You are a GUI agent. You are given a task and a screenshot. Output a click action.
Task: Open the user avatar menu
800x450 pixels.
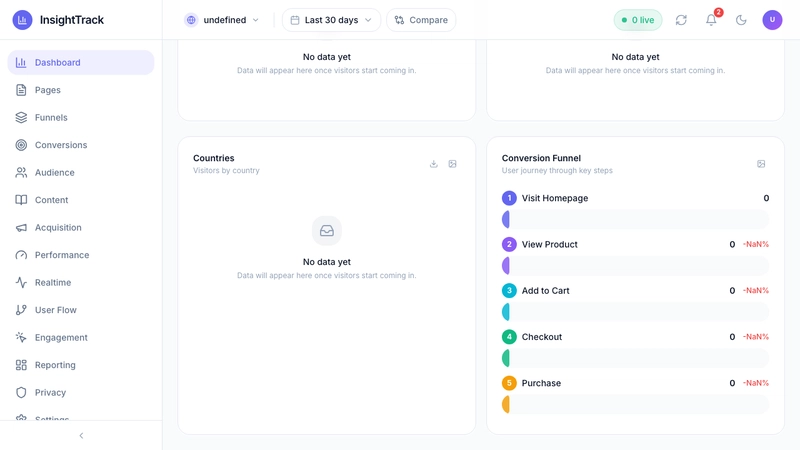point(772,20)
